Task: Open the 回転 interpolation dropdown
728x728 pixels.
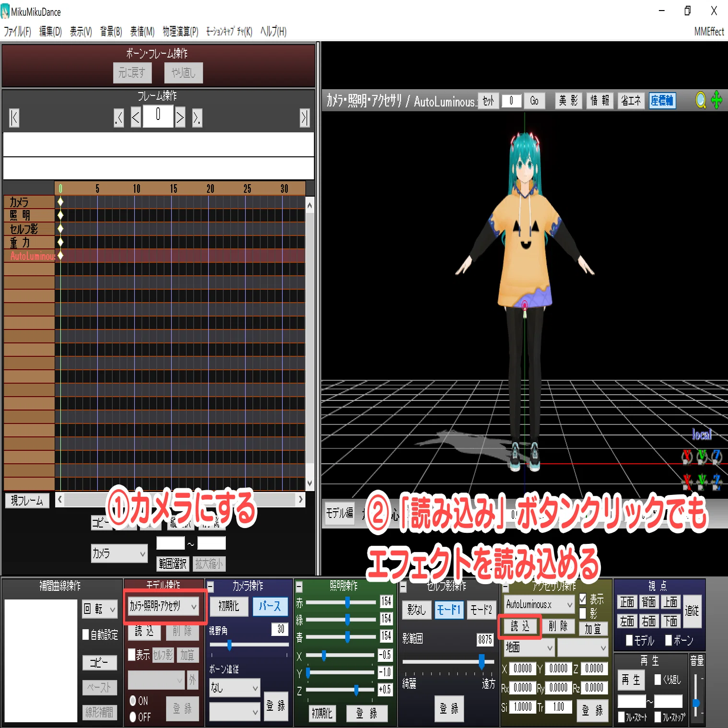Action: (100, 610)
